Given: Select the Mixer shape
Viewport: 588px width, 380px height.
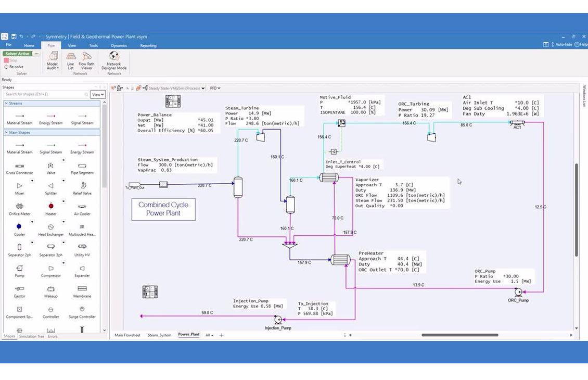Looking at the screenshot, I should click(19, 188).
